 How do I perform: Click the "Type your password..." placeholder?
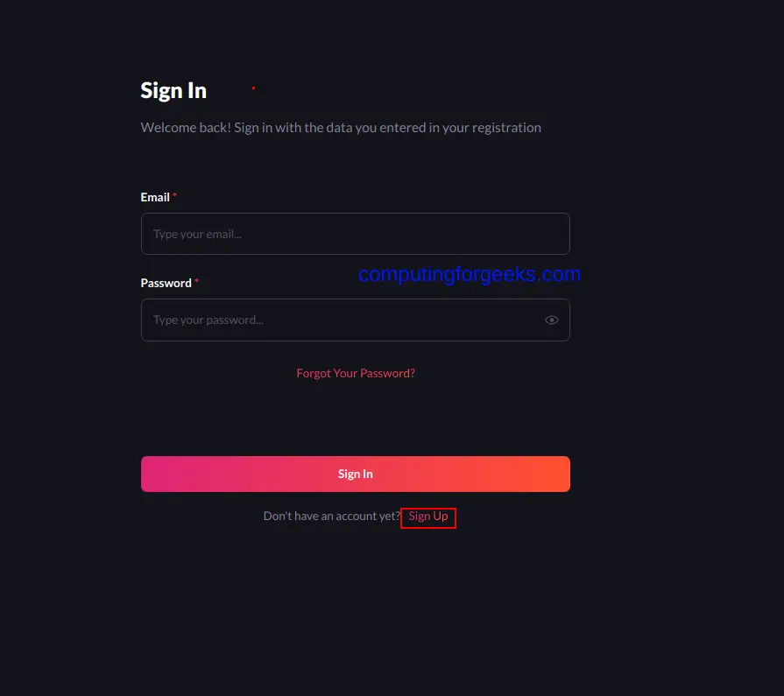click(x=208, y=320)
